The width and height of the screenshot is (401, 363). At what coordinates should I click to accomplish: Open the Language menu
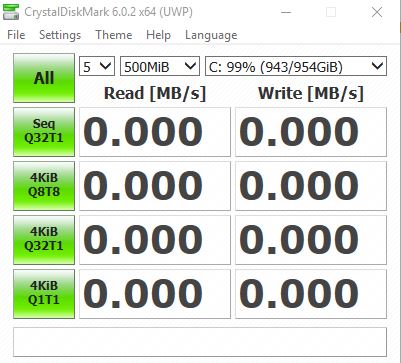tap(211, 35)
